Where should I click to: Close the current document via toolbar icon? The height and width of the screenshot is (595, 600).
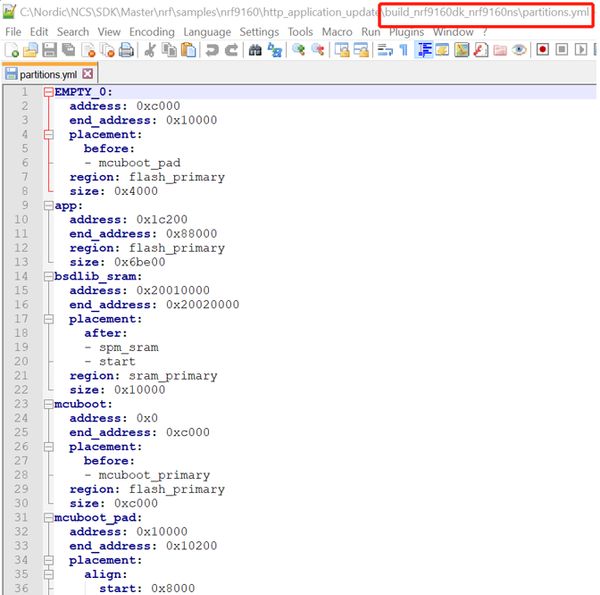click(88, 50)
